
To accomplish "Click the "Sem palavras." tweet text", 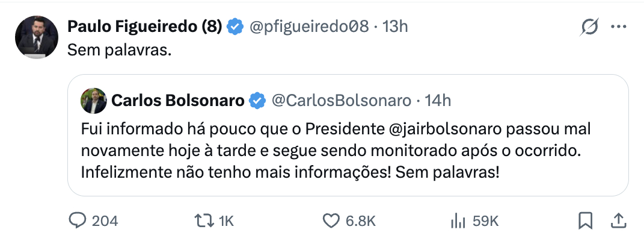I will pos(120,51).
